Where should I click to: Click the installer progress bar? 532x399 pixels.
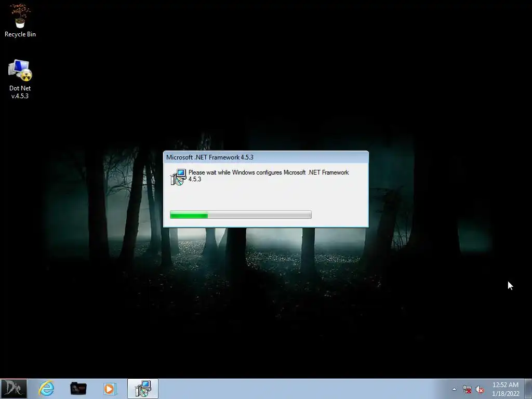click(x=241, y=215)
